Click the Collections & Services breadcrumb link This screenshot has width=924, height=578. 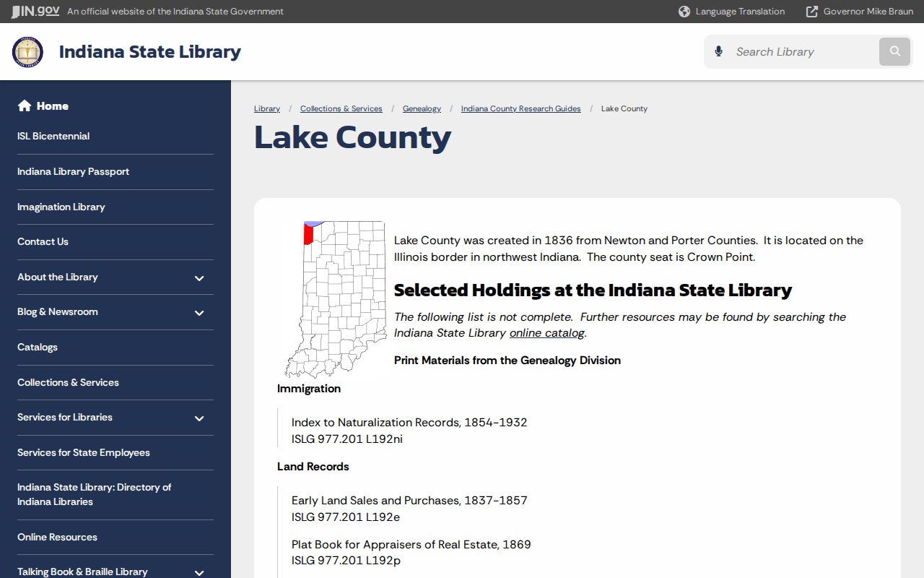pyautogui.click(x=341, y=108)
